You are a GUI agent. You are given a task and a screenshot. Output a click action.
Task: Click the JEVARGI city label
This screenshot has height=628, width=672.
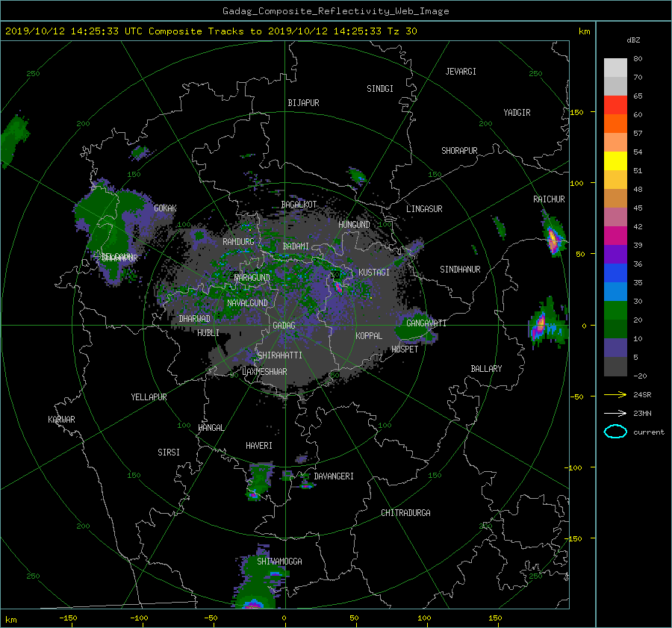pyautogui.click(x=461, y=72)
